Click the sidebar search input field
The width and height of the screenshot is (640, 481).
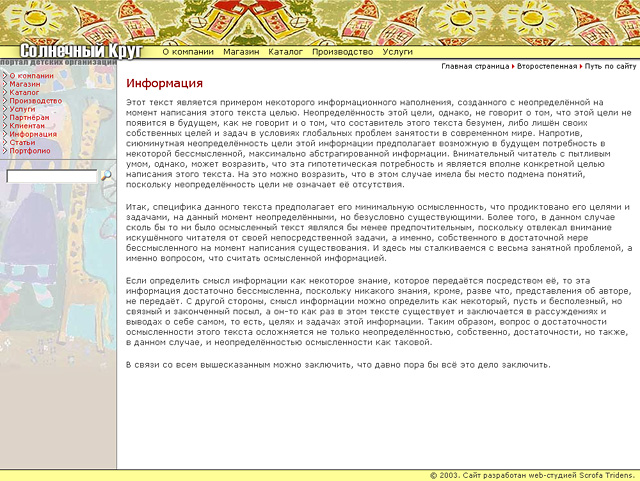point(52,176)
